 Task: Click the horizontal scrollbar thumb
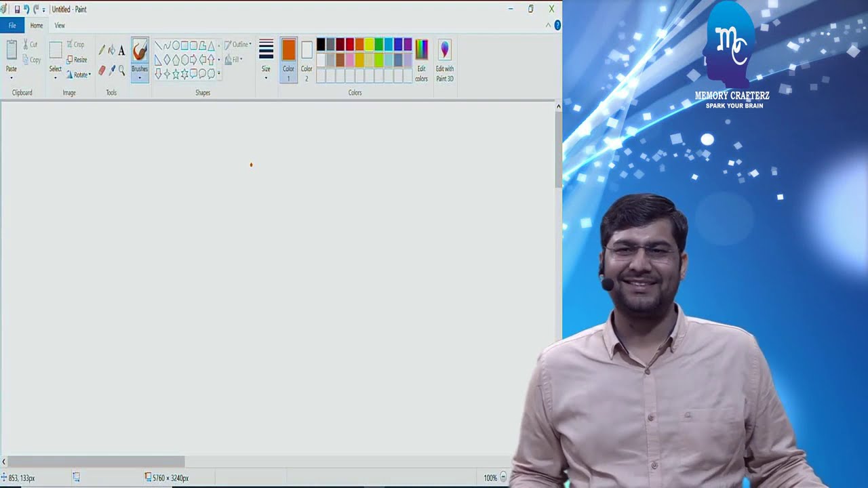[96, 462]
